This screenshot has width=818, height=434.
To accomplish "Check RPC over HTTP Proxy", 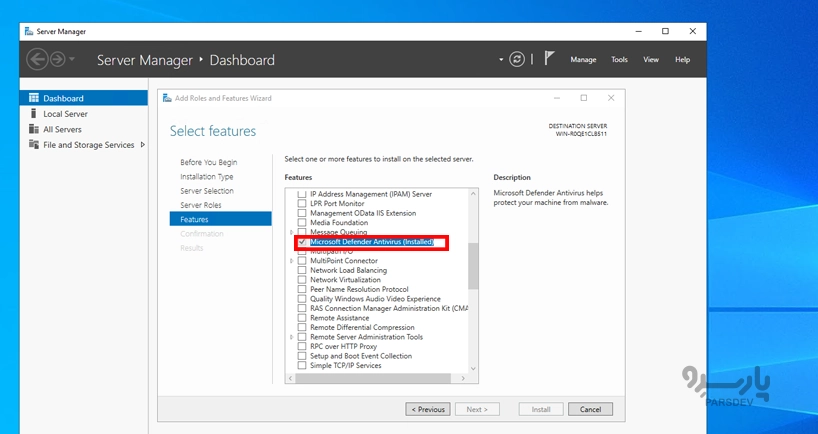I will click(302, 346).
